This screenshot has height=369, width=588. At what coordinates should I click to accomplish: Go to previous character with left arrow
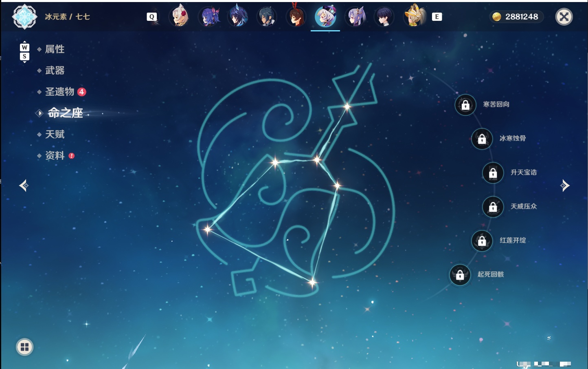(x=24, y=186)
